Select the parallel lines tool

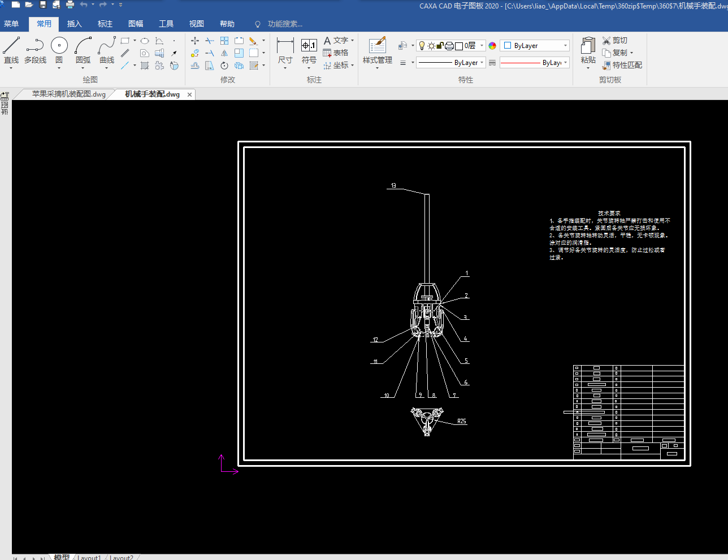(x=125, y=53)
